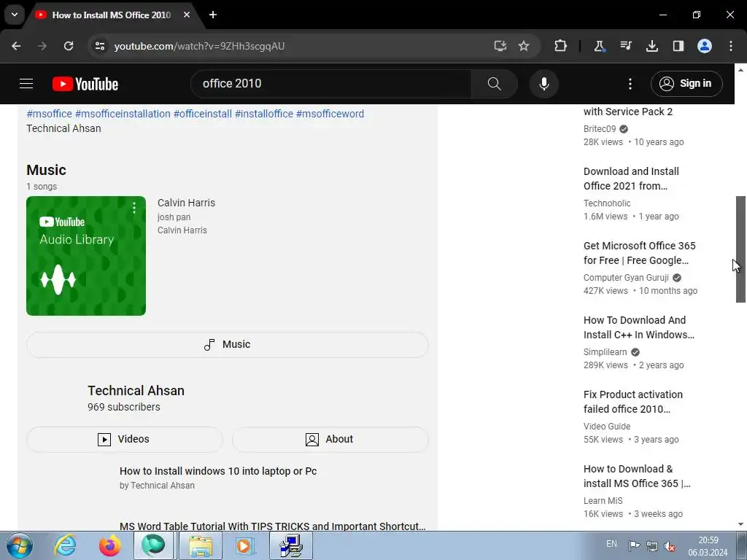Open site information icon in address bar
The image size is (747, 560).
(100, 46)
